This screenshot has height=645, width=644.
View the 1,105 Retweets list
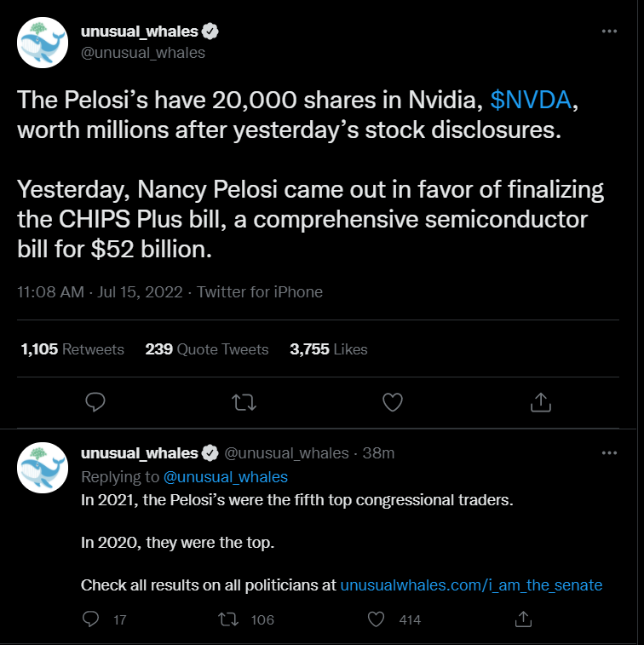point(72,349)
